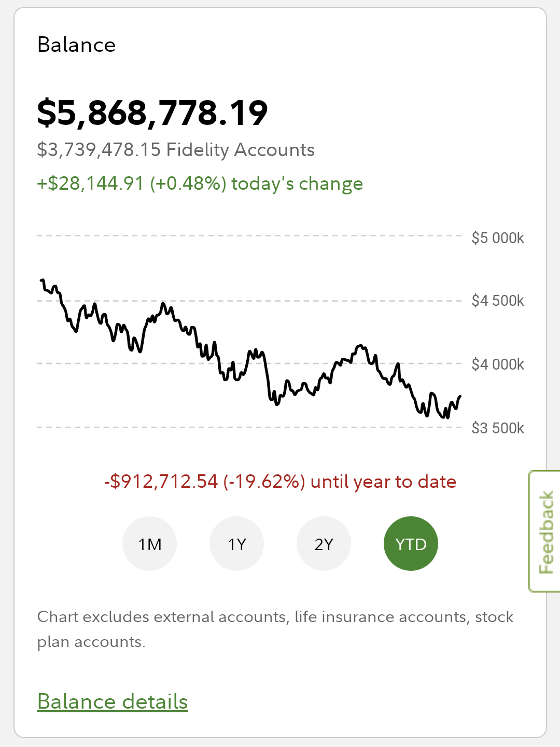Open the Balance details link

[x=113, y=701]
